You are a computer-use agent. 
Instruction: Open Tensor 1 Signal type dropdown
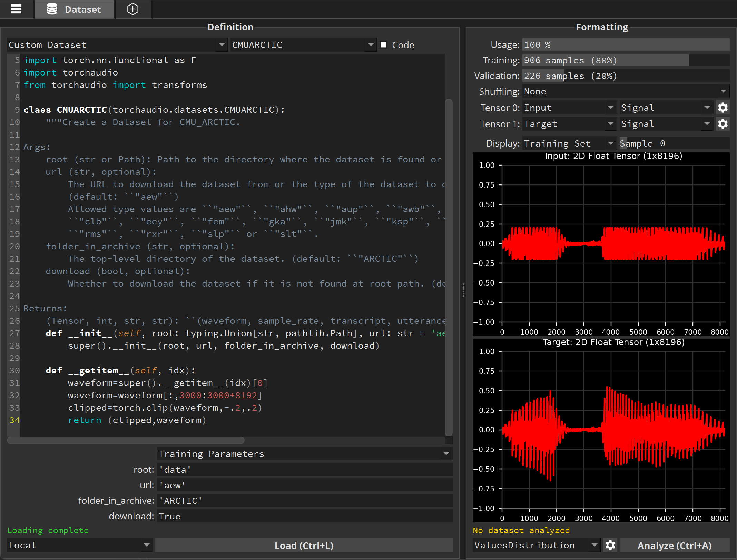666,124
